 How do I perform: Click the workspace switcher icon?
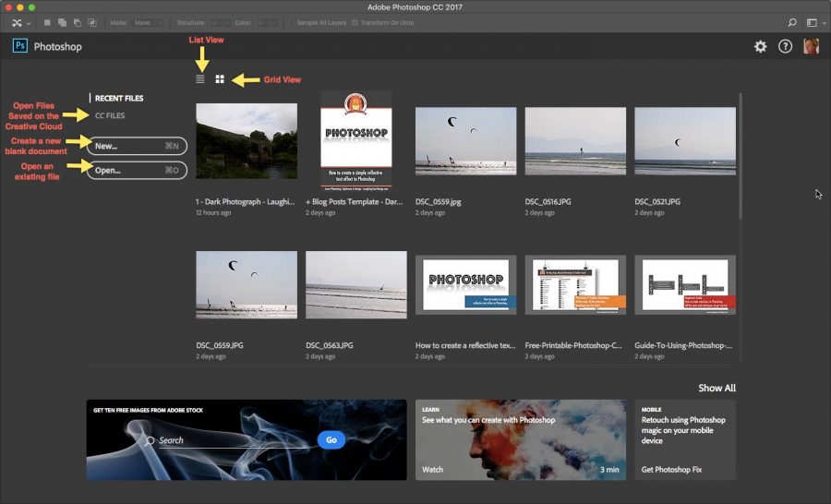click(x=812, y=23)
